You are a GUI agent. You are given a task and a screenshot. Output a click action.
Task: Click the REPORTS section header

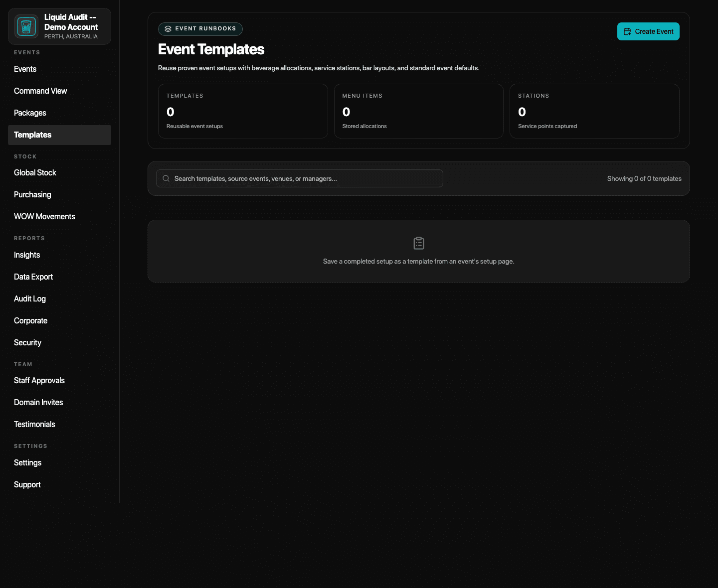point(29,238)
